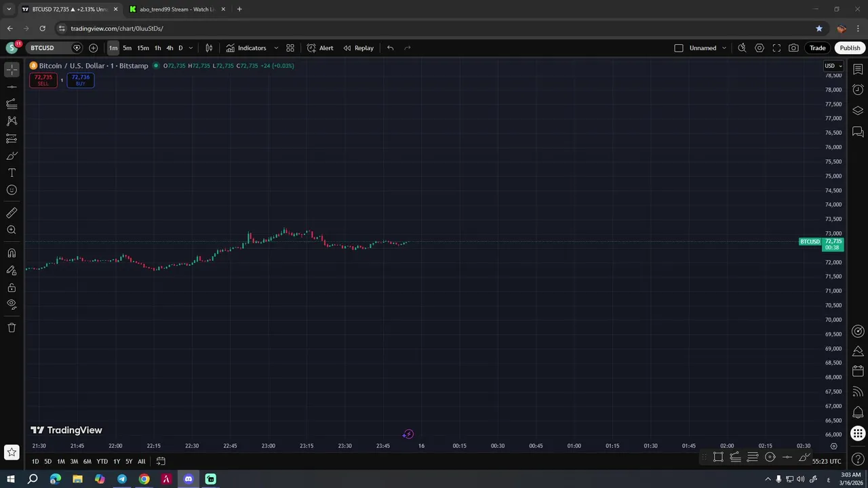Activate the zoom in tool
868x488 pixels.
(12, 230)
